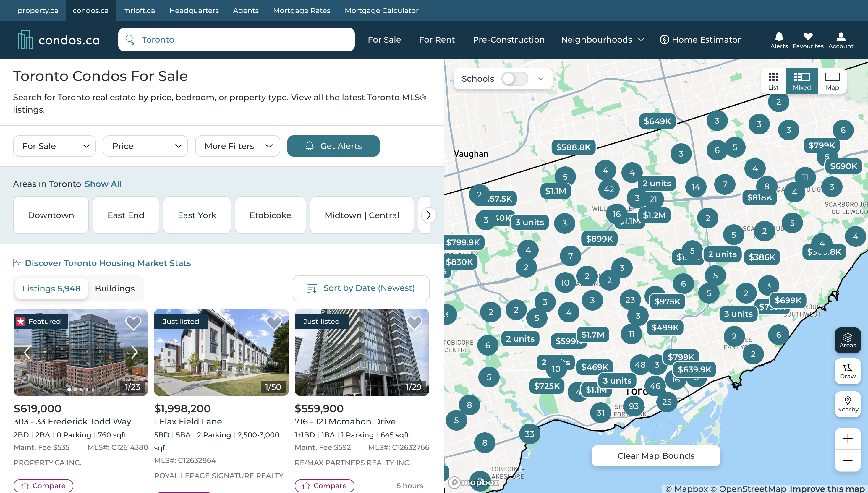Expand the More Filters dropdown
Viewport: 868px width, 493px height.
coord(238,146)
